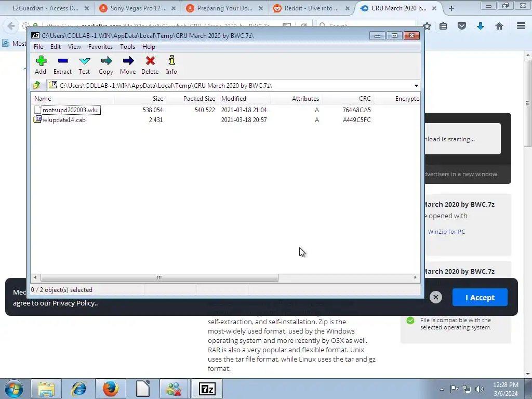Click the Pocket icon in Firefox toolbar
Image resolution: width=532 pixels, height=399 pixels.
pos(462,26)
